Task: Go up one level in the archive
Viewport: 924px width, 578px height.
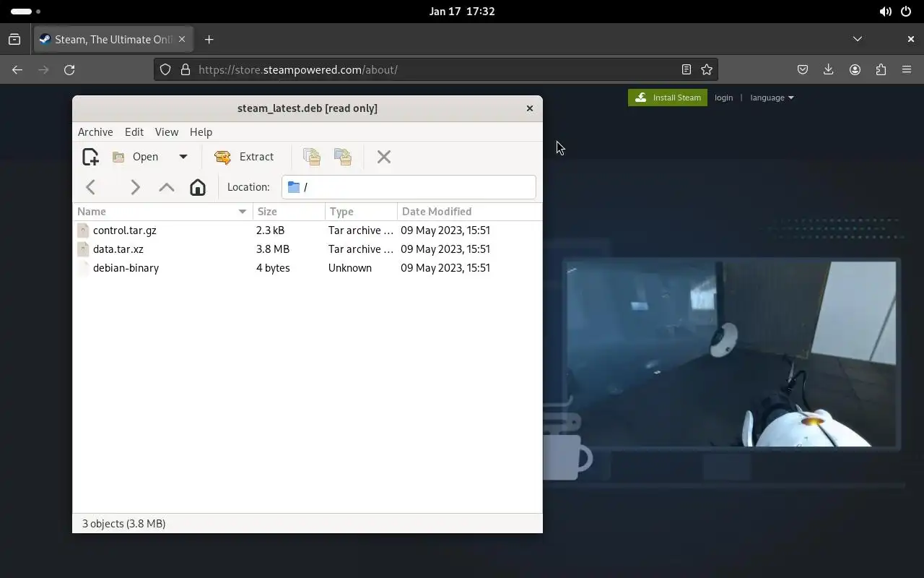Action: 167,187
